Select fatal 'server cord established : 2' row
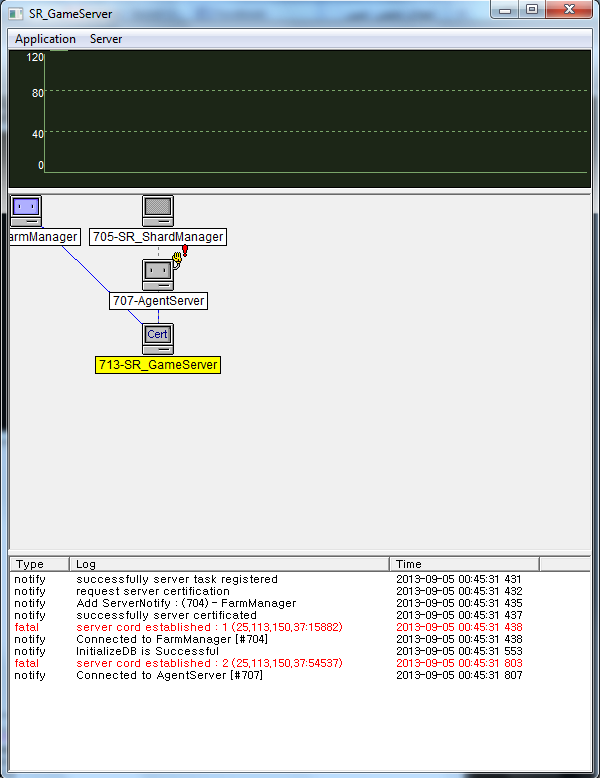 tap(300, 663)
